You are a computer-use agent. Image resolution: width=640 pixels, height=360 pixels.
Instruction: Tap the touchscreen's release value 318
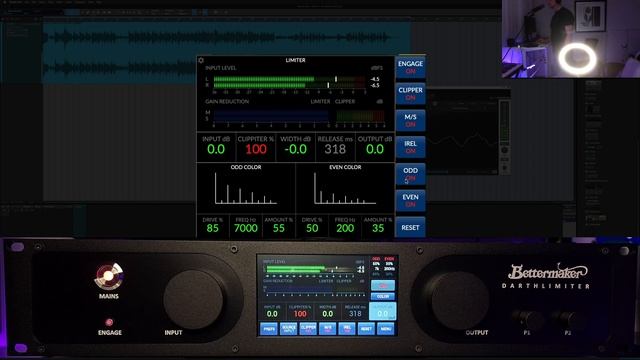pyautogui.click(x=355, y=313)
